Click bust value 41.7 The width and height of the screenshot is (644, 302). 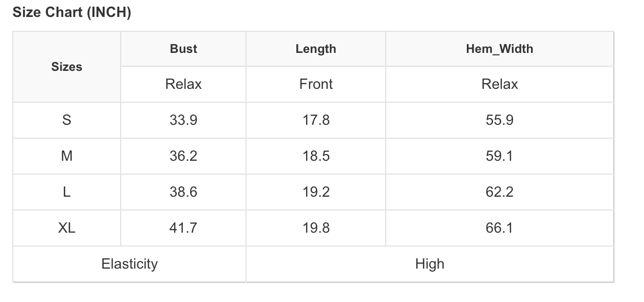[183, 228]
